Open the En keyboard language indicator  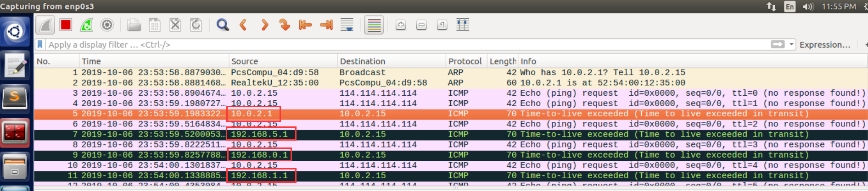coord(790,6)
